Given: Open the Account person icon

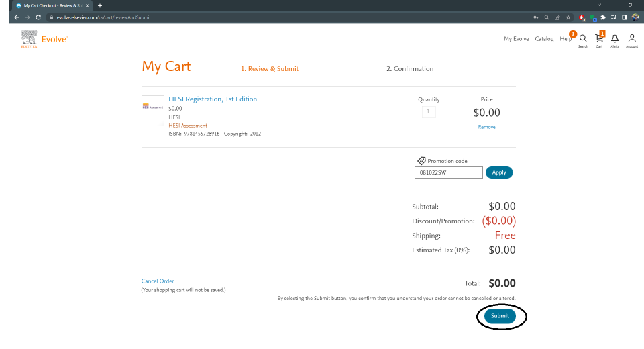Looking at the screenshot, I should pos(632,38).
